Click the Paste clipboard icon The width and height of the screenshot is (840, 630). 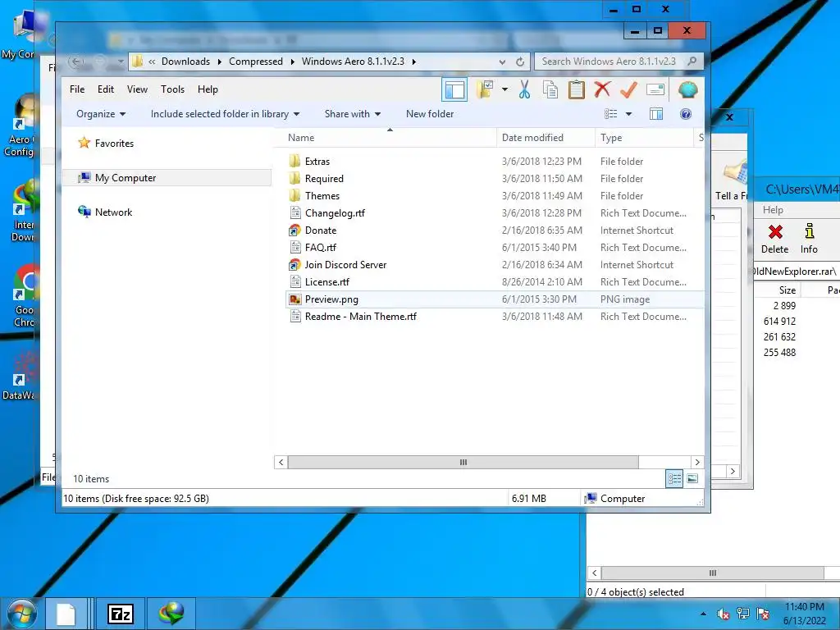tap(577, 89)
